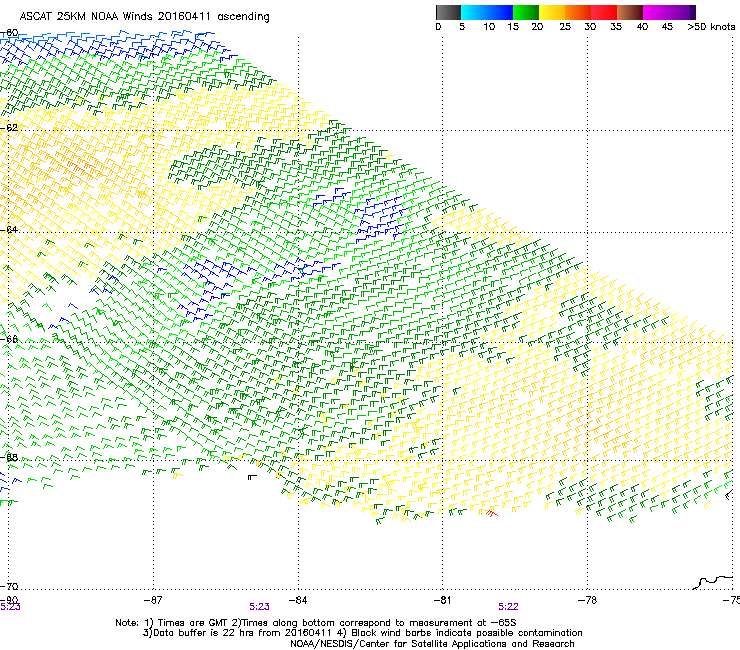Click the gray 0-5 knots color segment

pyautogui.click(x=448, y=12)
